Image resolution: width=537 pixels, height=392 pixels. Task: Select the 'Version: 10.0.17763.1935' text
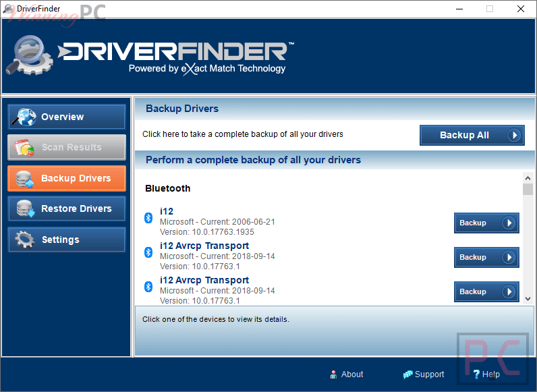(x=207, y=232)
